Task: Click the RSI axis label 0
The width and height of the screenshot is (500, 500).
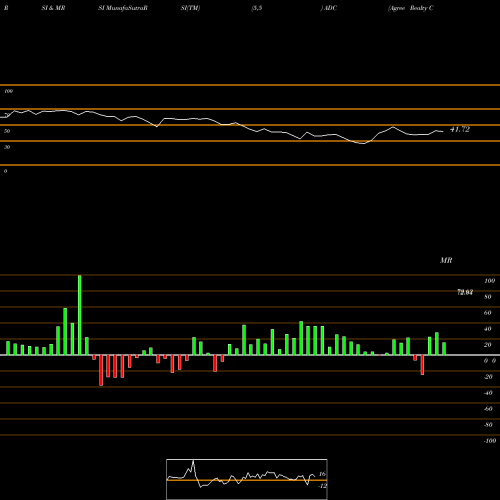Action: (5, 171)
